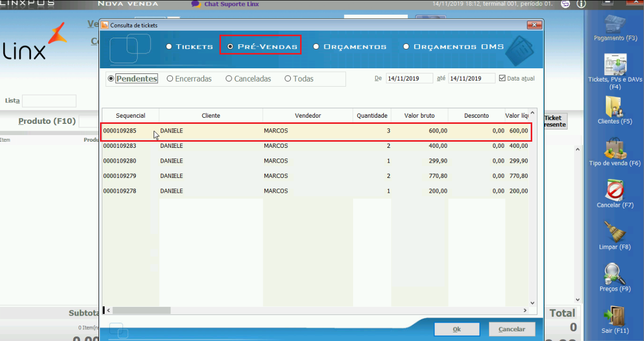The height and width of the screenshot is (341, 644).
Task: Click Cancelar (F7) icon in sidebar
Action: [615, 190]
